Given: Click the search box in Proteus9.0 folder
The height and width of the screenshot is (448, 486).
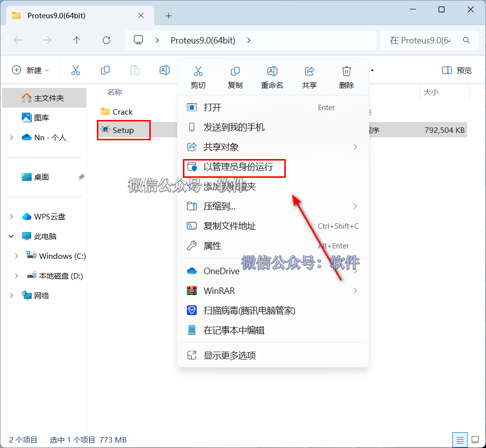Looking at the screenshot, I should click(x=429, y=40).
